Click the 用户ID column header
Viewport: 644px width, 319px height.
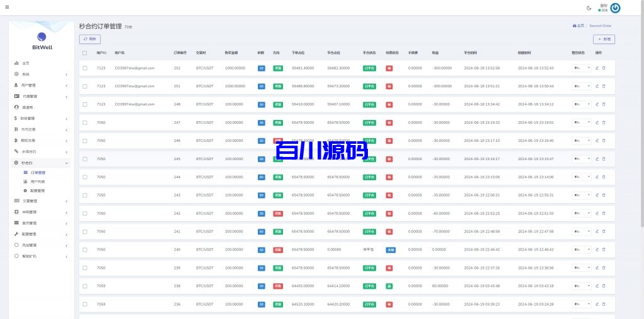101,53
